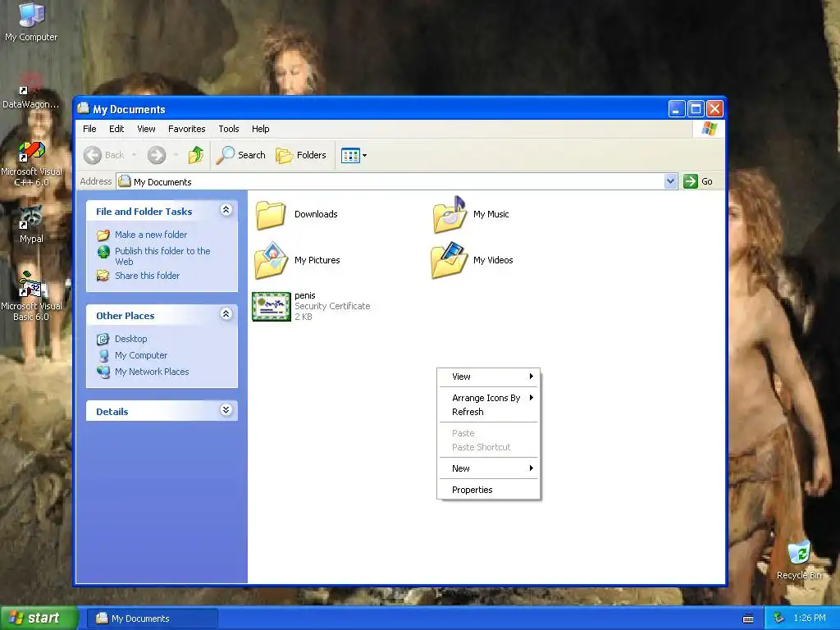Click the Security Certificate type text
The image size is (840, 630).
click(x=332, y=307)
